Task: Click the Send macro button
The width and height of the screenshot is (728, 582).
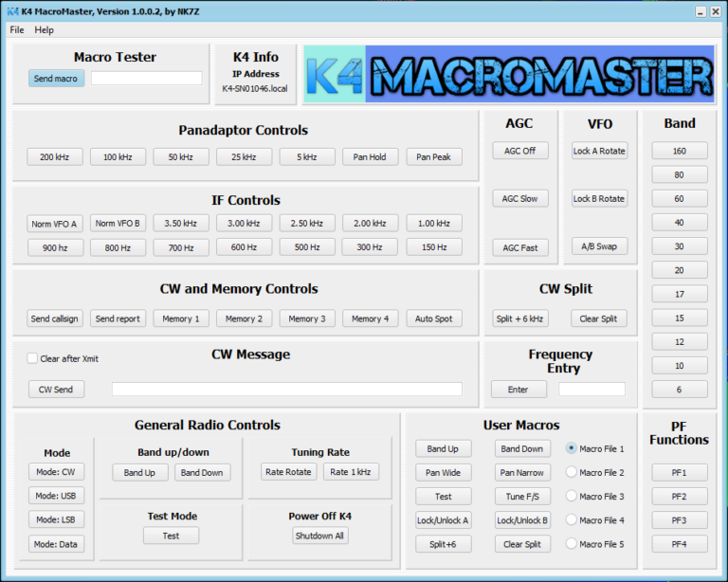Action: pos(56,79)
